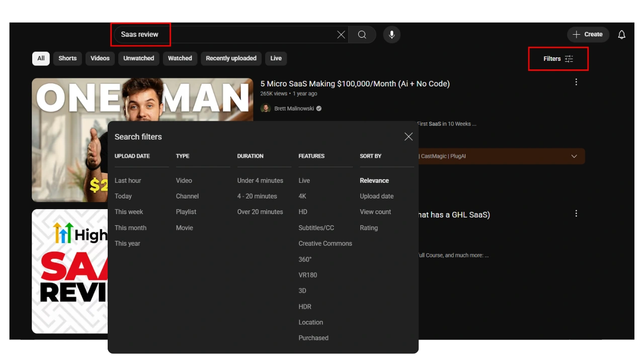
Task: Choose duration Over 20 minutes
Action: coord(260,212)
